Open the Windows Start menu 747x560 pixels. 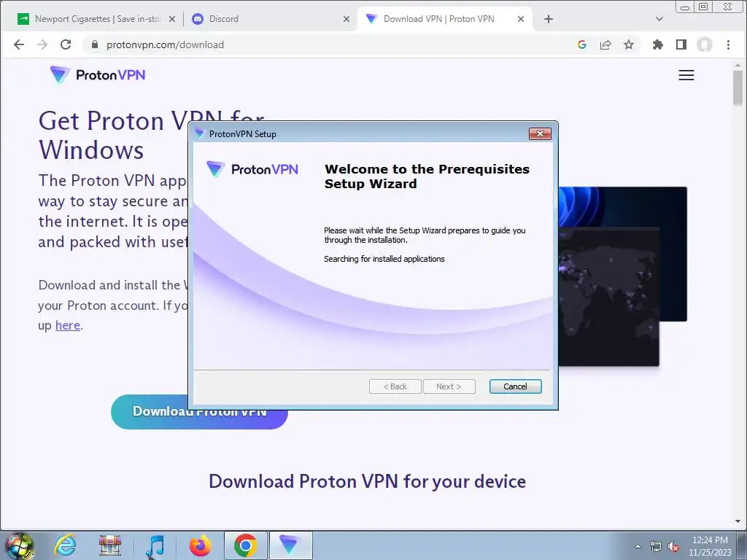[19, 546]
